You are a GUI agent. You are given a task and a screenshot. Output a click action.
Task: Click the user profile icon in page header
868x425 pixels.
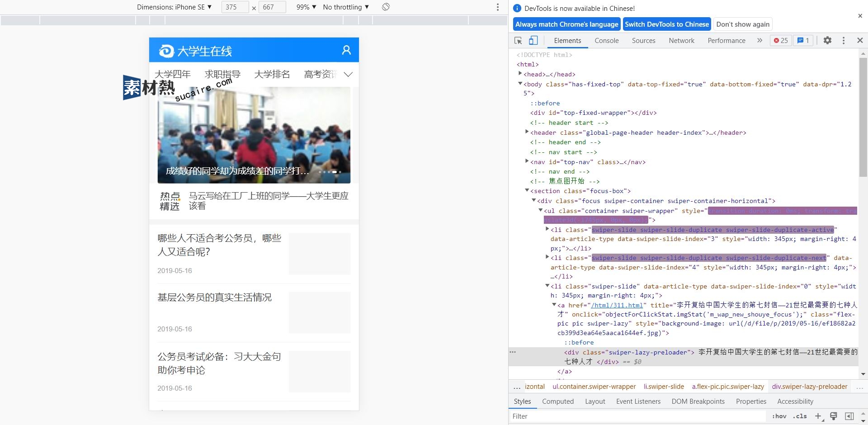click(x=346, y=50)
